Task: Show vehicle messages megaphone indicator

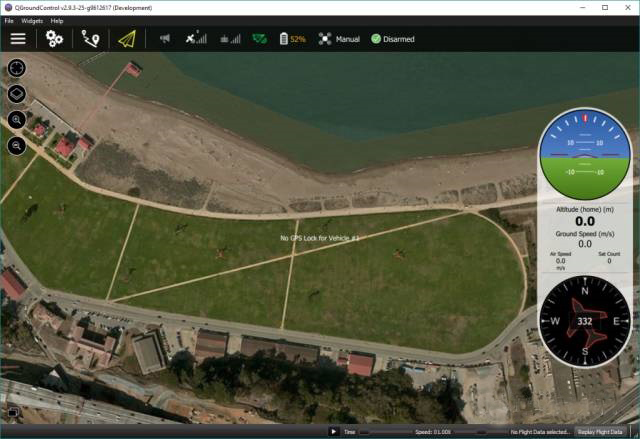Action: [x=164, y=39]
